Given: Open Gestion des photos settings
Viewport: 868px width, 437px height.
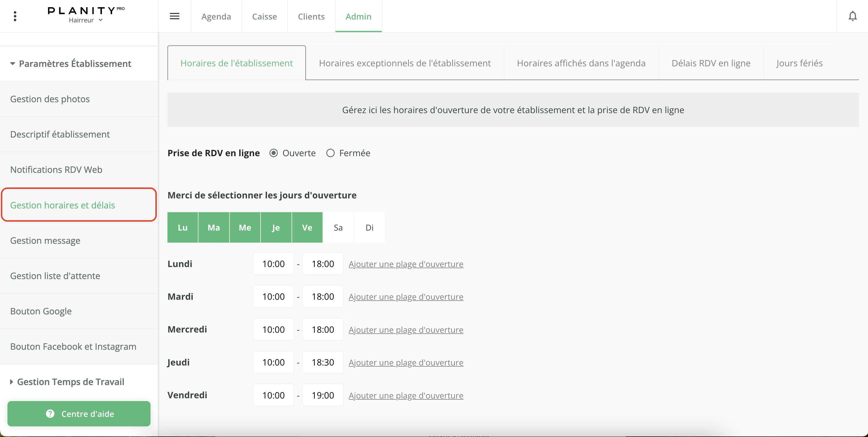Looking at the screenshot, I should coord(50,99).
